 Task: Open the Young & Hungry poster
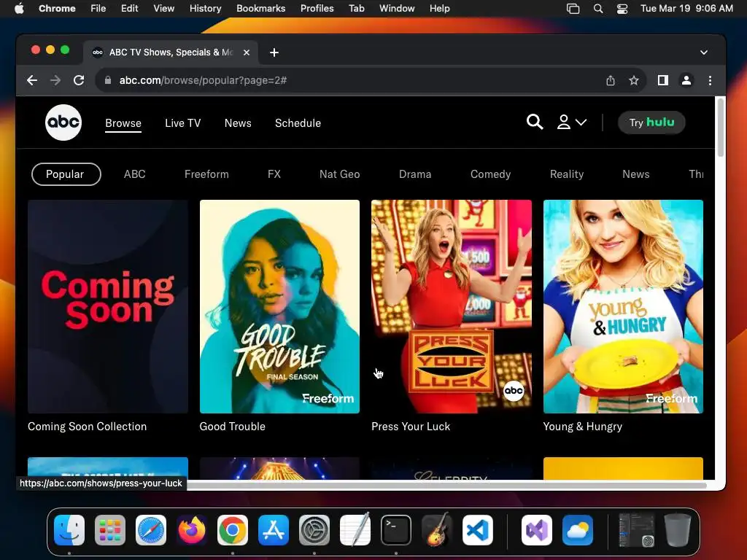pyautogui.click(x=623, y=306)
